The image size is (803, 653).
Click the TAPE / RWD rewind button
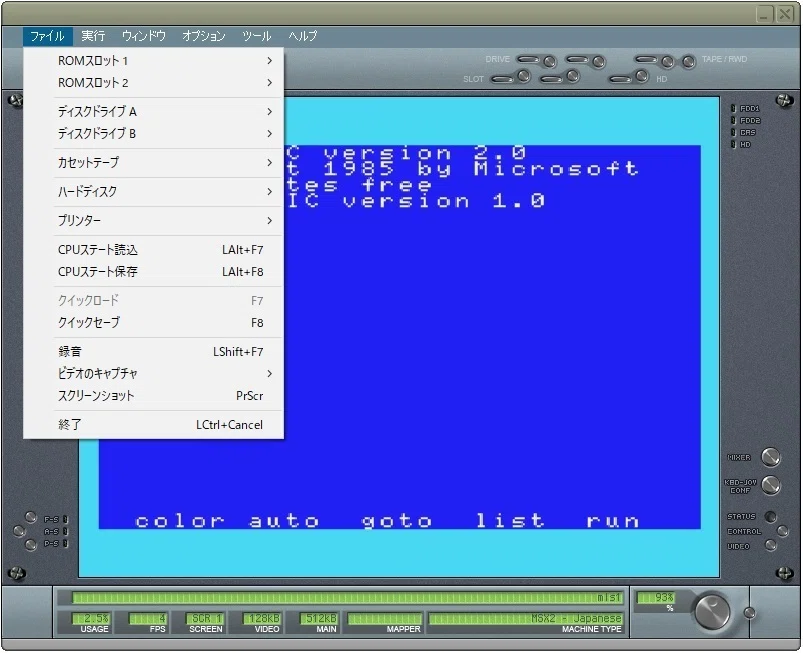pos(688,61)
